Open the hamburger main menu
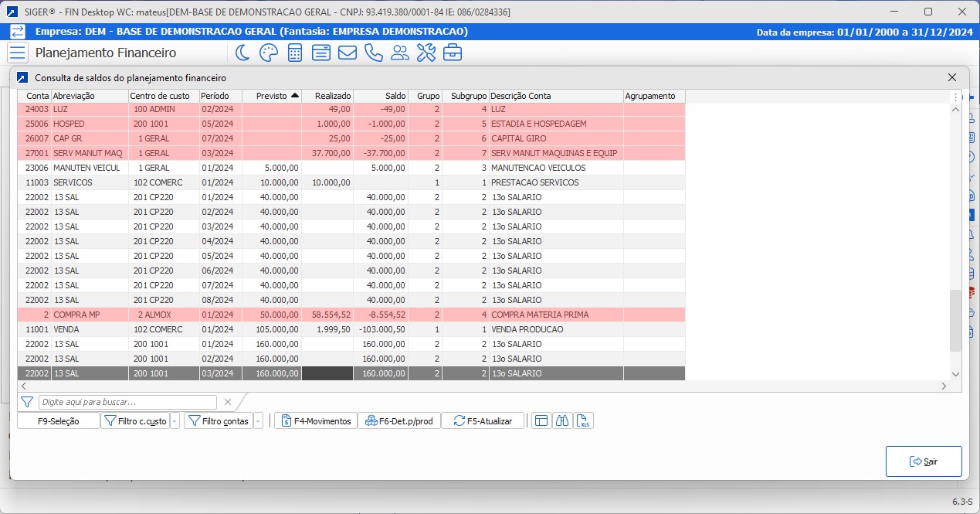This screenshot has height=514, width=980. 18,53
